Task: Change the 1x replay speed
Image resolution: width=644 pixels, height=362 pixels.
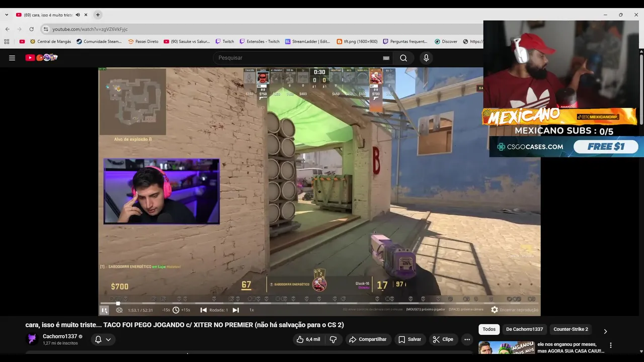Action: coord(252,310)
